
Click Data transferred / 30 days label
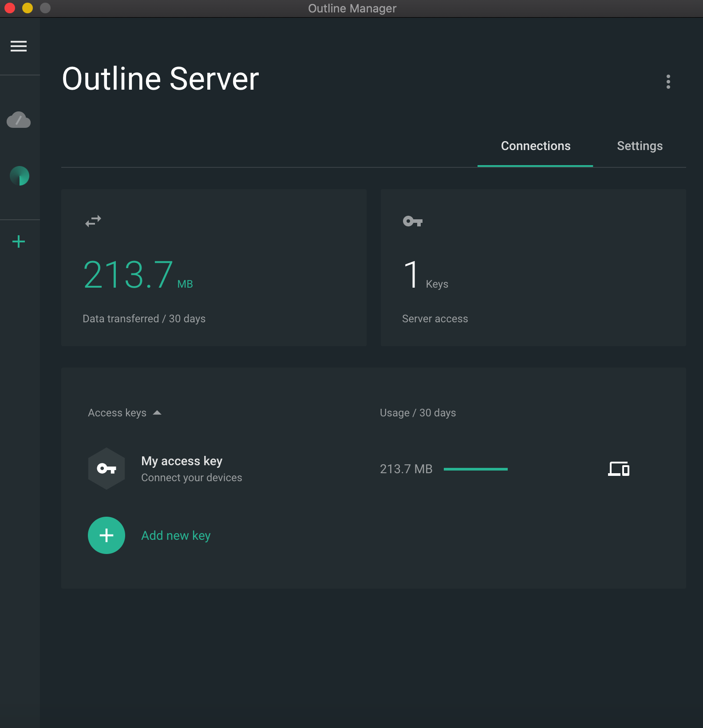tap(144, 319)
